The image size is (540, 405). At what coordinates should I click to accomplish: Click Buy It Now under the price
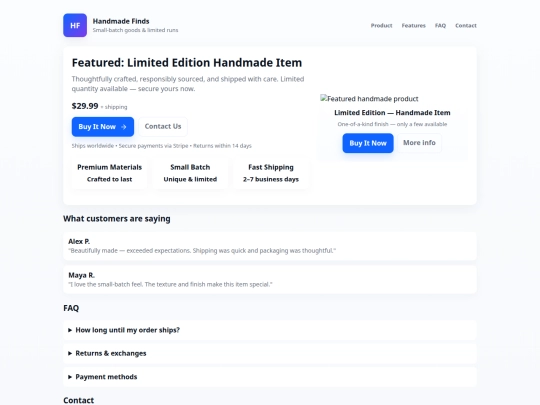[x=103, y=127]
